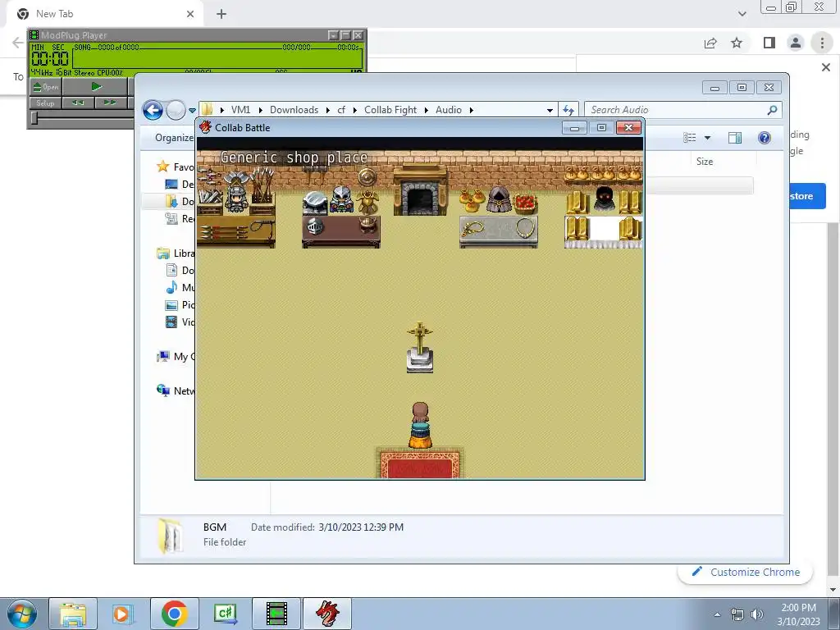The height and width of the screenshot is (630, 840).
Task: Open a new Chrome tab
Action: 221,14
